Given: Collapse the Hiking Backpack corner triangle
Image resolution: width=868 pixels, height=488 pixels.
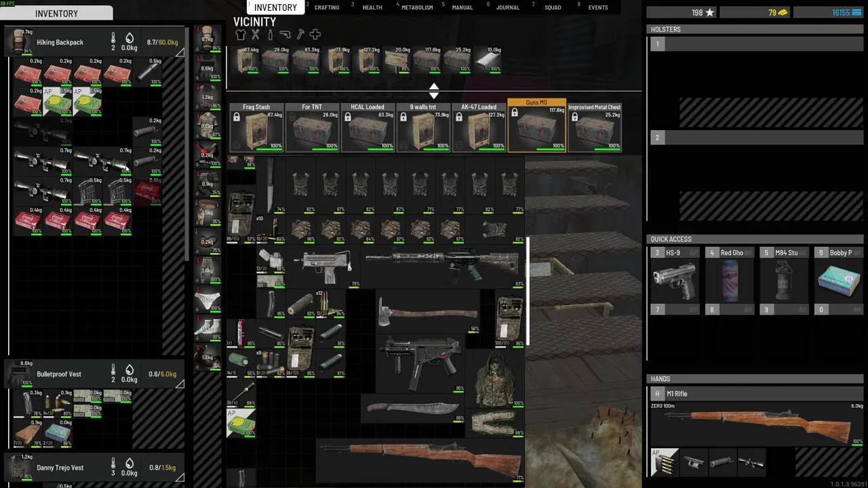Looking at the screenshot, I should point(180,52).
